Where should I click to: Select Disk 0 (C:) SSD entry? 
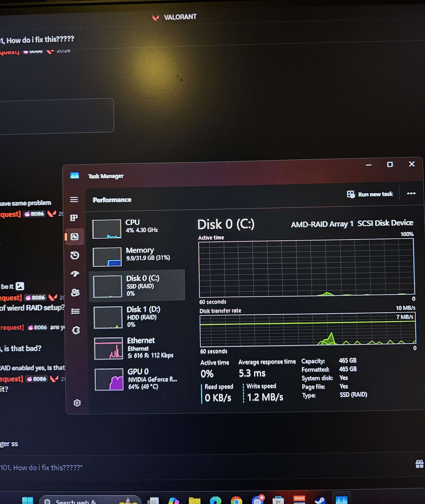pos(137,286)
